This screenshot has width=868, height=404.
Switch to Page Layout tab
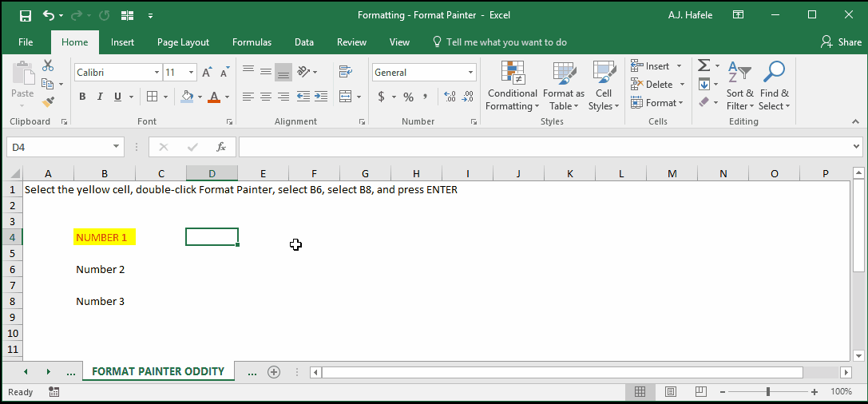pyautogui.click(x=183, y=42)
